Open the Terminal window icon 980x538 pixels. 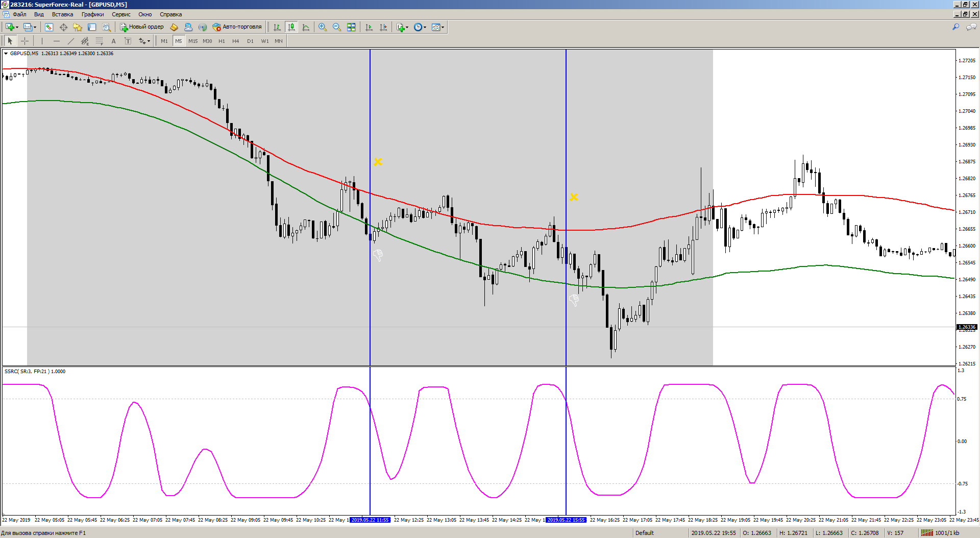(92, 27)
